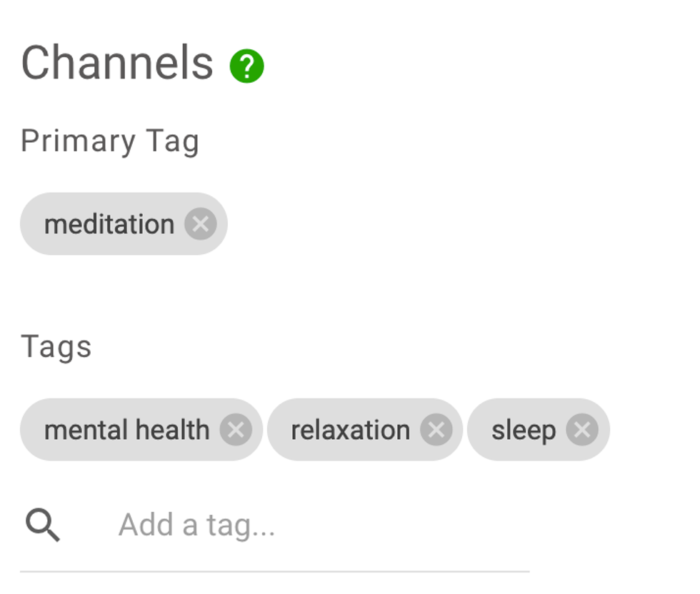Screen dimensions: 700x594
Task: Click the 'Add a tag...' placeholder text
Action: 196,525
